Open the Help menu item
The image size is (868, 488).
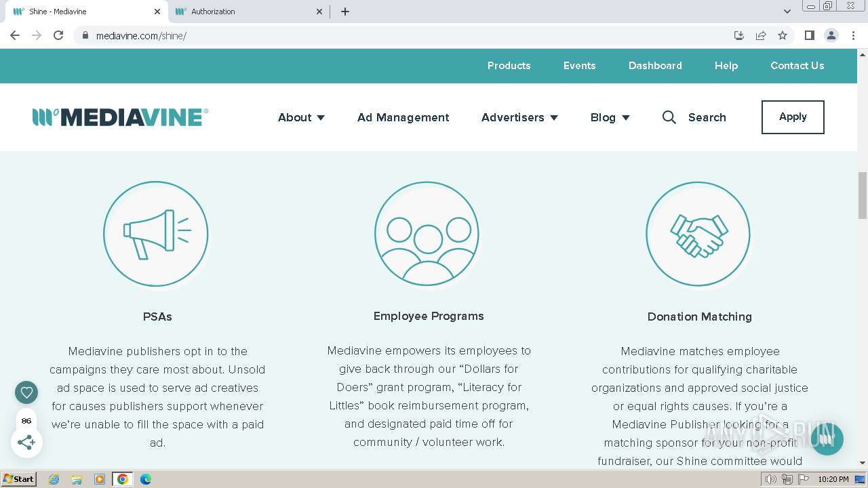tap(726, 66)
